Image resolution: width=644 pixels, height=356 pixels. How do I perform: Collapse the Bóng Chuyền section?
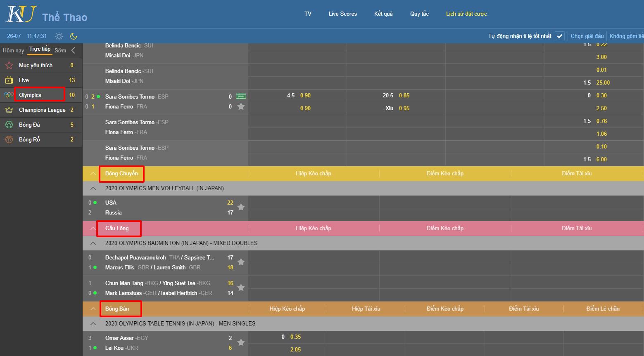pos(93,174)
